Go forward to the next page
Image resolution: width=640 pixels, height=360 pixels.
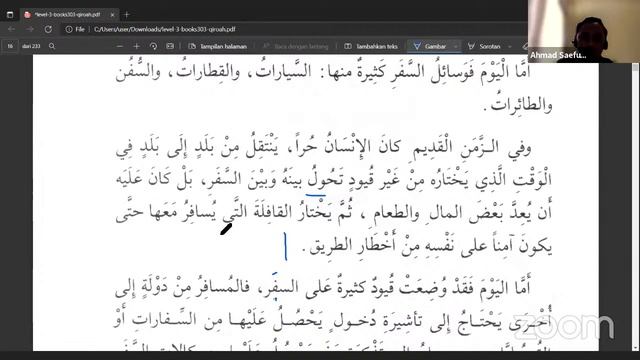coord(30,29)
